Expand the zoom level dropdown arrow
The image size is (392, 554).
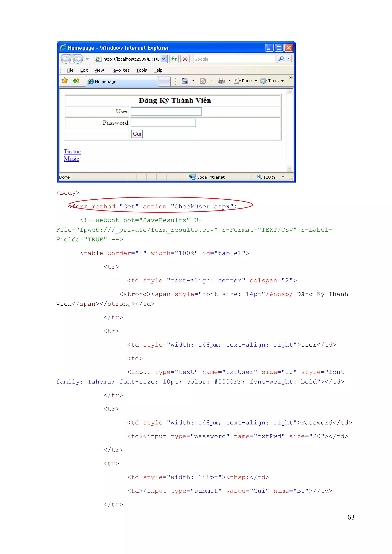point(283,177)
